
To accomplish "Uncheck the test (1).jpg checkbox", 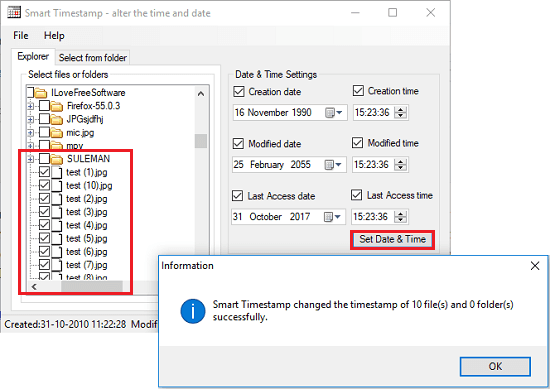I will click(x=44, y=172).
